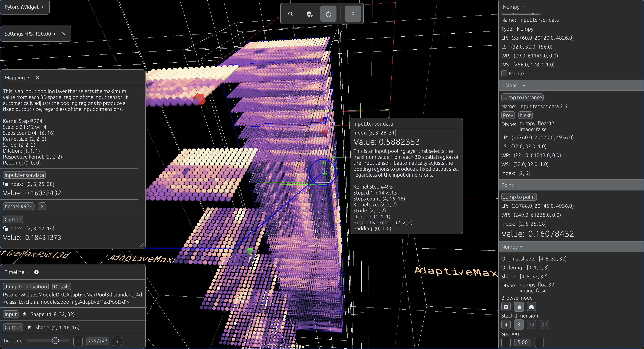644x349 pixels.
Task: Click the first disabled 32 stack dimension button
Action: tap(532, 325)
